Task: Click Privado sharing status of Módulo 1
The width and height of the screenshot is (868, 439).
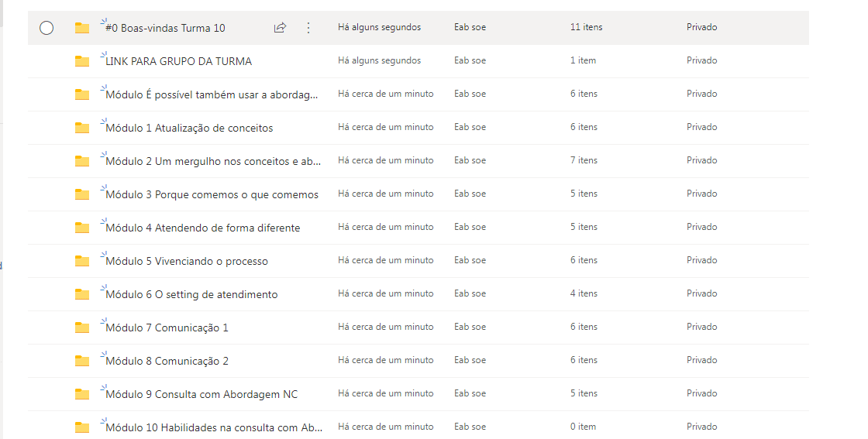Action: [701, 127]
